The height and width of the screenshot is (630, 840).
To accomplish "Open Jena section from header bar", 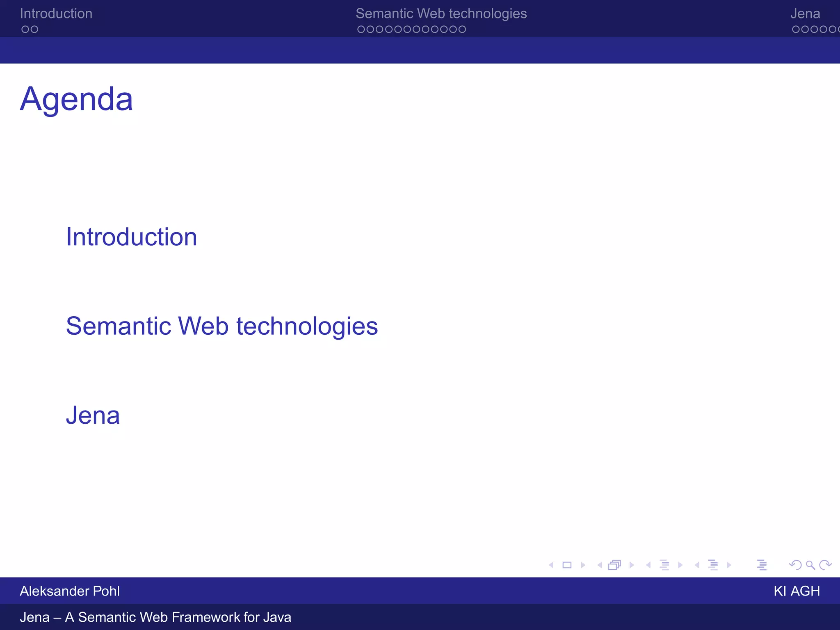I will [805, 14].
